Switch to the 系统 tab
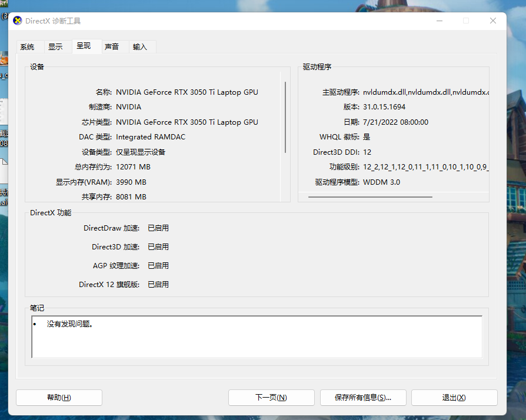This screenshot has width=526, height=420. pos(27,47)
